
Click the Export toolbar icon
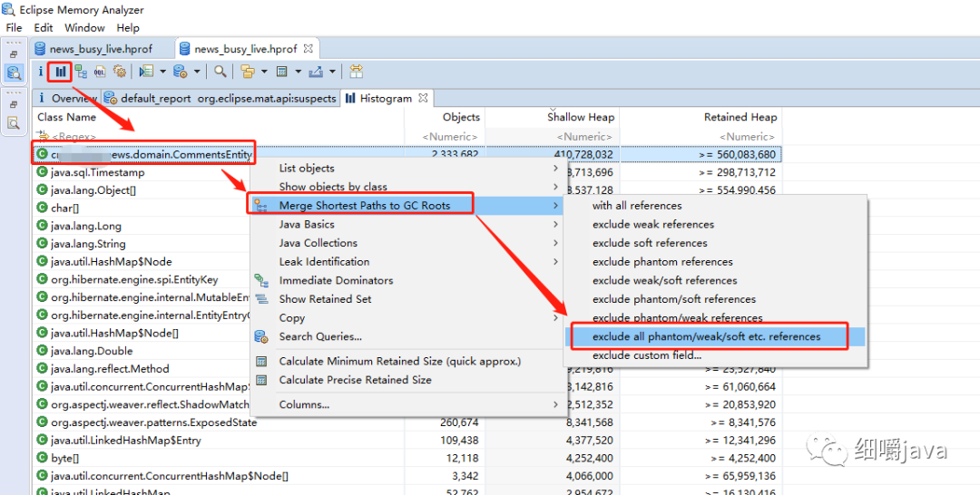(x=316, y=72)
